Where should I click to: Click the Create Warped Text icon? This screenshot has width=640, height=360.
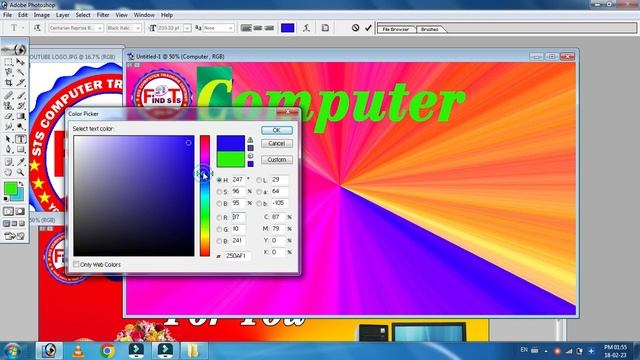point(306,28)
